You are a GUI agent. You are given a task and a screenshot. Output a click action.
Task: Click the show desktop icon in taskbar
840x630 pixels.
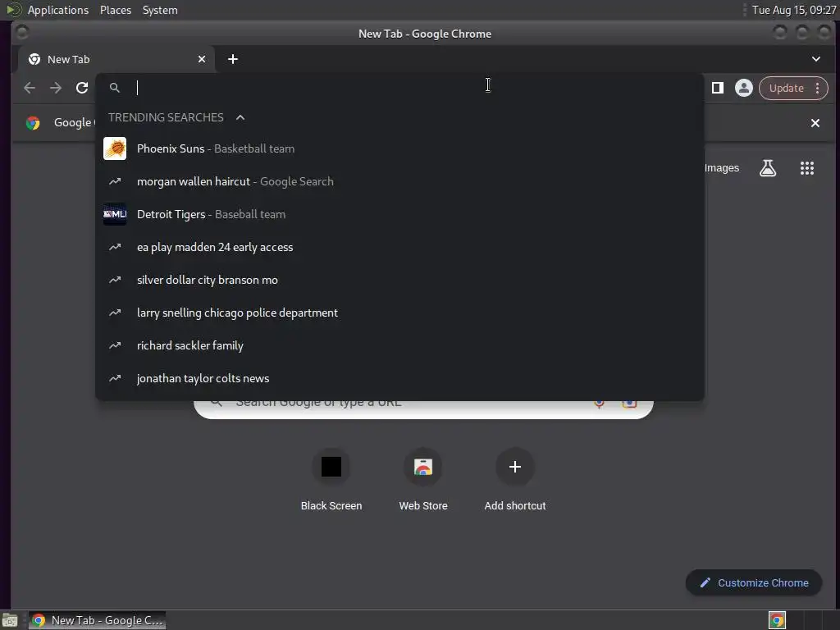tap(10, 620)
